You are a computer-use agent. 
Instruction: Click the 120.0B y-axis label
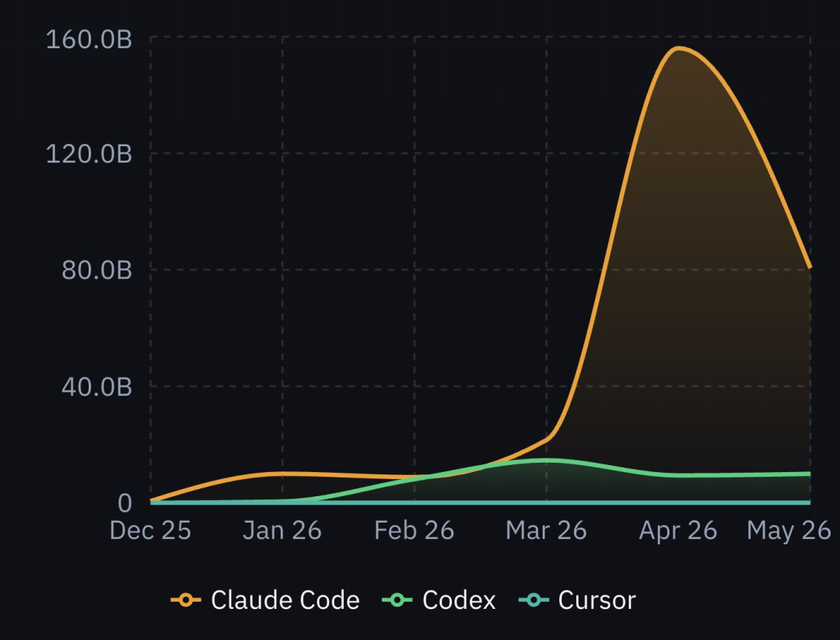(x=89, y=154)
